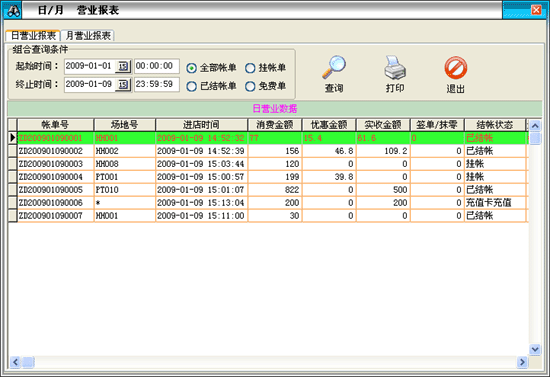Image resolution: width=550 pixels, height=377 pixels.
Task: Open the start date calendar picker
Action: [123, 66]
